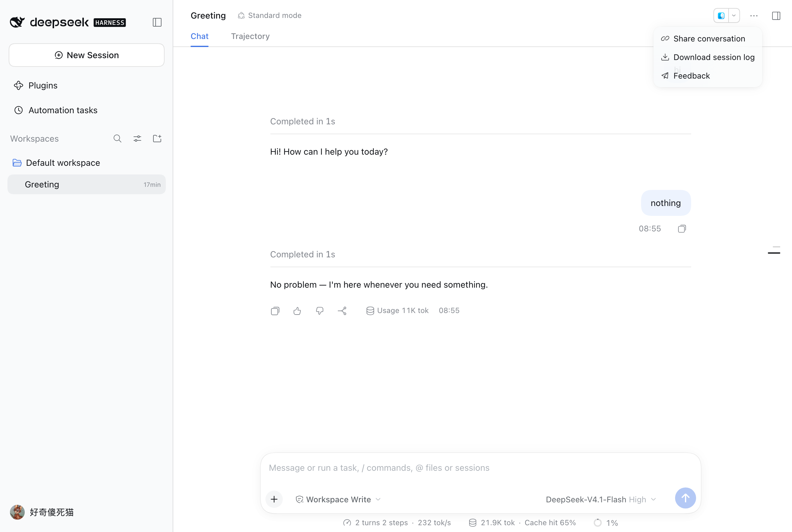Select the Greeting session row
Viewport: 792px width, 532px height.
(87, 184)
